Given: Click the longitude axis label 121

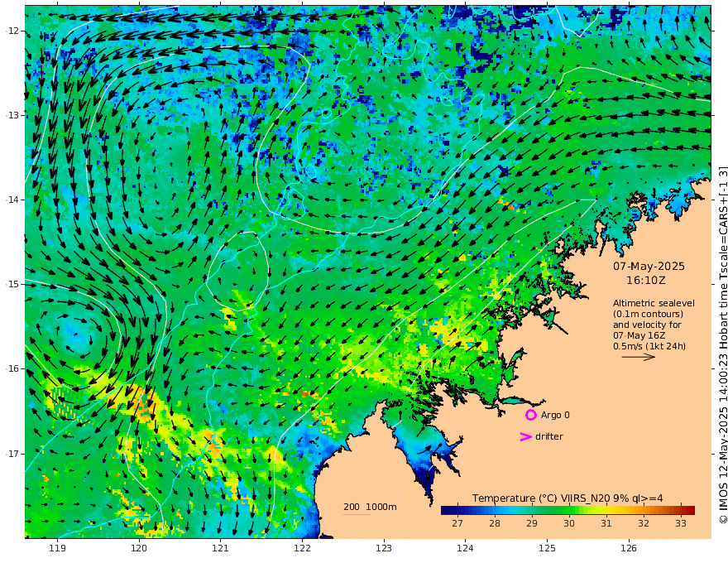Looking at the screenshot, I should [221, 549].
